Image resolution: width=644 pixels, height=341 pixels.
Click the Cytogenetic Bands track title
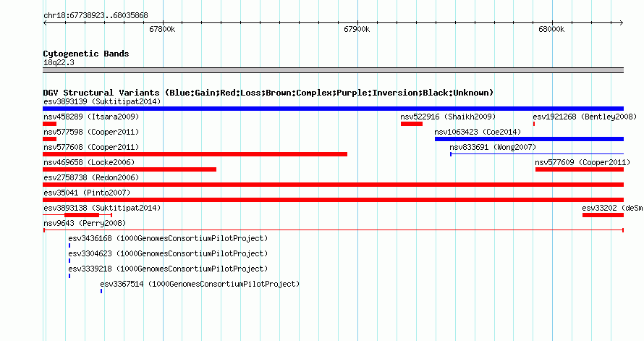[x=86, y=54]
